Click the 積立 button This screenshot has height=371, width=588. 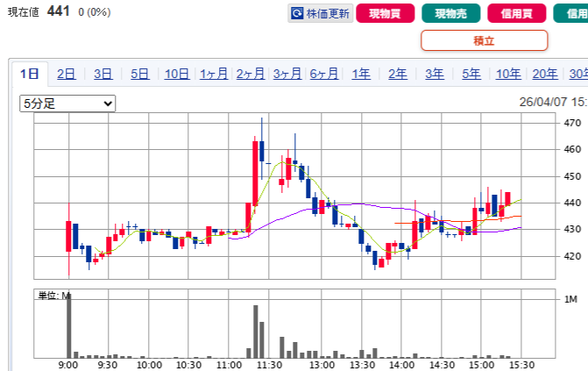[x=484, y=40]
